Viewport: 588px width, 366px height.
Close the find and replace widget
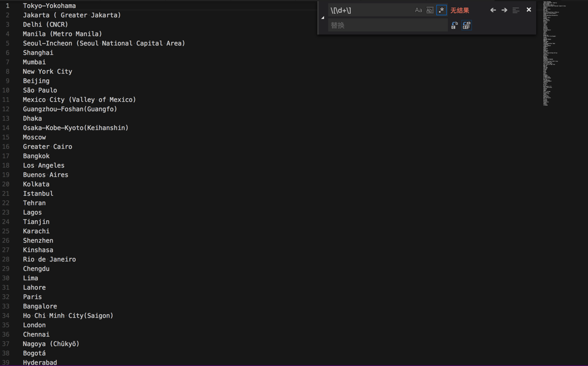click(x=529, y=10)
